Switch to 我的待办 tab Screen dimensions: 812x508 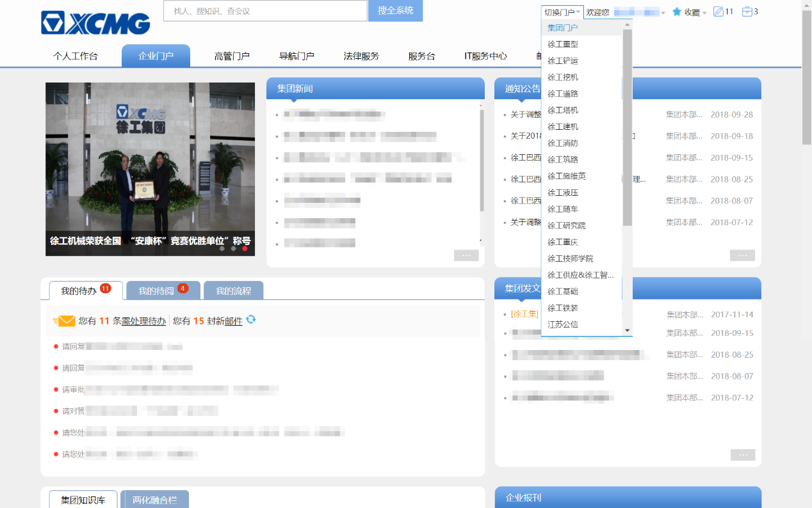click(x=86, y=290)
